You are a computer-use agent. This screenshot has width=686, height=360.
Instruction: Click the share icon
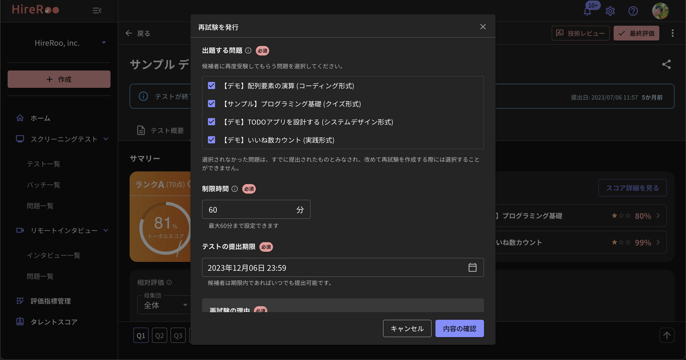coord(666,64)
